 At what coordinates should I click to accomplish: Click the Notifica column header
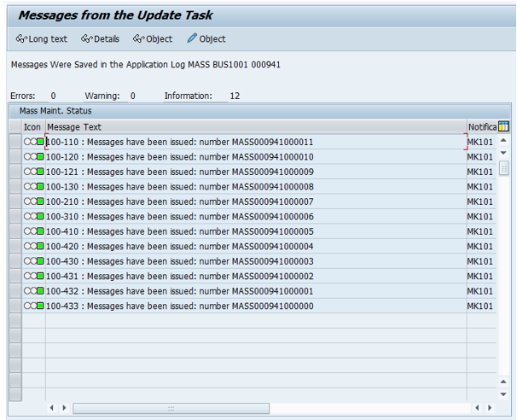482,126
